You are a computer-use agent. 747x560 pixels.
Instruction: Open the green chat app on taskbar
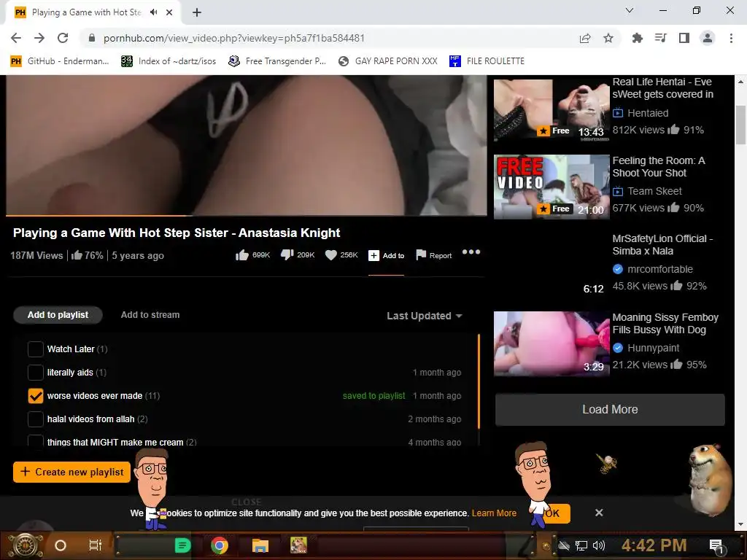pos(182,545)
